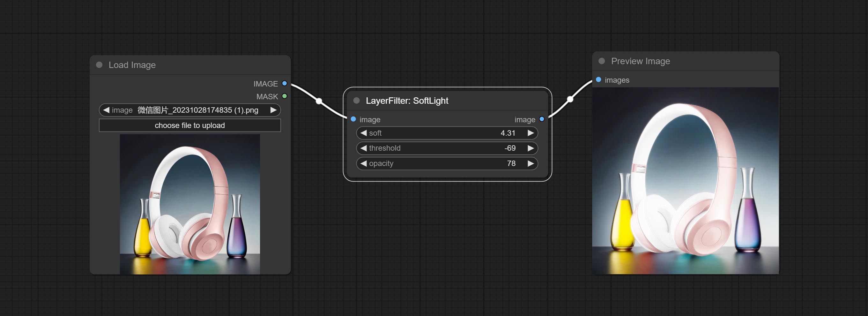Click the image input port on the SoftLight node

point(353,119)
